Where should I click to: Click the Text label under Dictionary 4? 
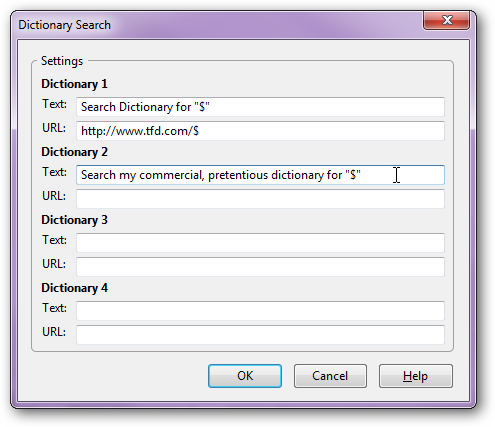click(x=54, y=308)
